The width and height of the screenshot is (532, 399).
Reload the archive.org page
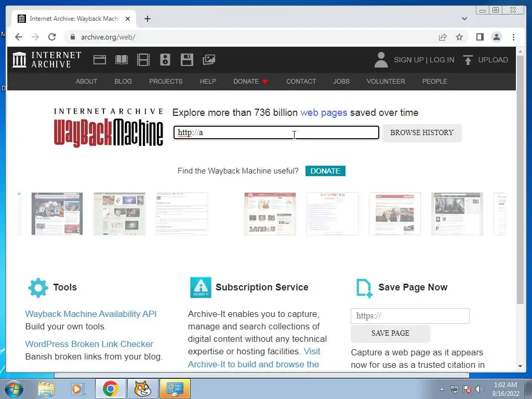click(x=52, y=37)
